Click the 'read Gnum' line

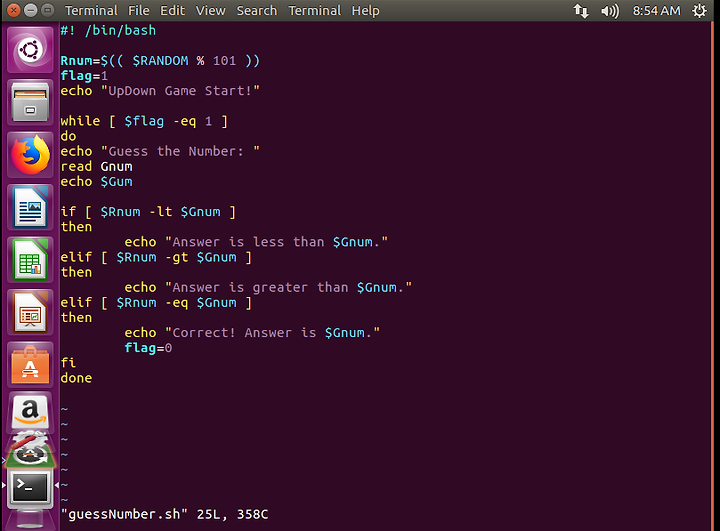click(x=96, y=167)
